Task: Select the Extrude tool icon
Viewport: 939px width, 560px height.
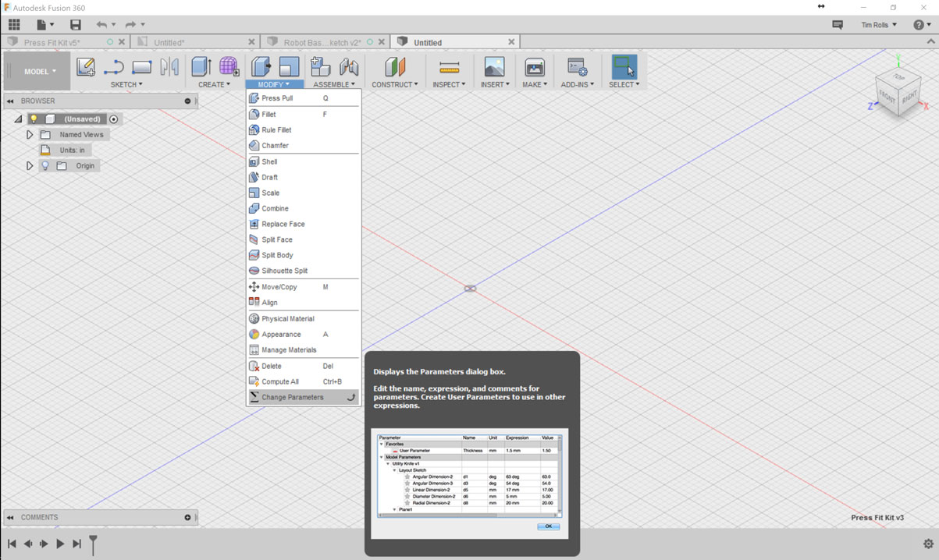Action: pyautogui.click(x=201, y=67)
